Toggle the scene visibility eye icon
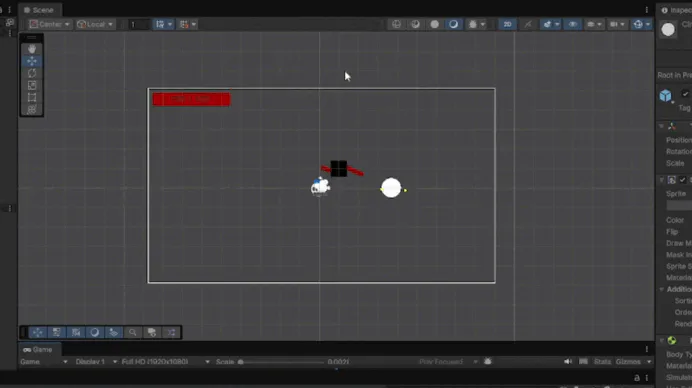The height and width of the screenshot is (388, 692). (572, 24)
